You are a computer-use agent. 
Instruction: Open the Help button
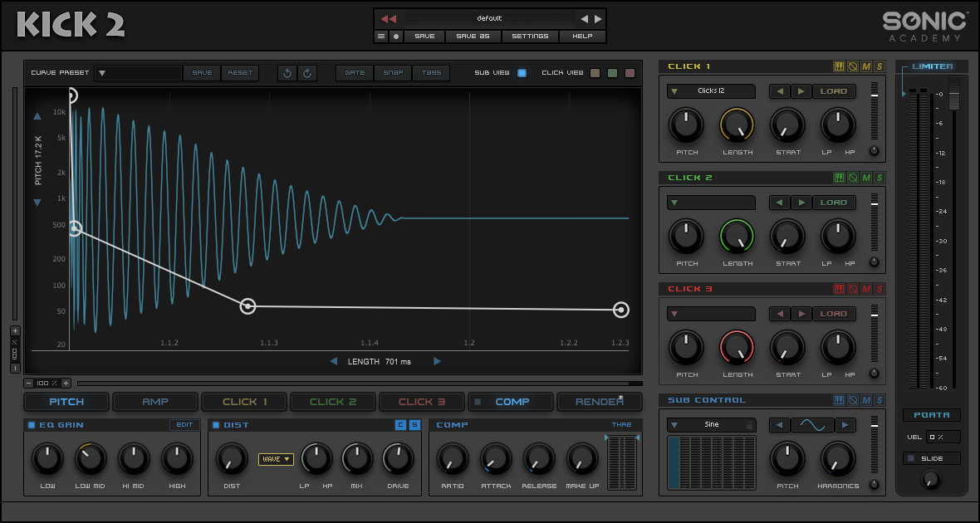tap(582, 37)
